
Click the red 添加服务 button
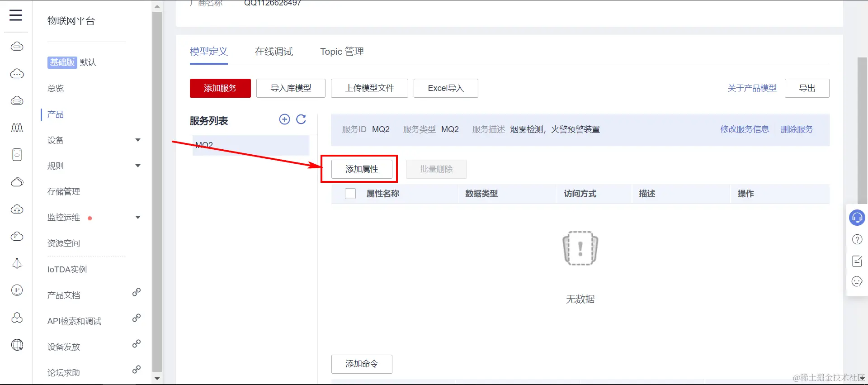[x=220, y=88]
